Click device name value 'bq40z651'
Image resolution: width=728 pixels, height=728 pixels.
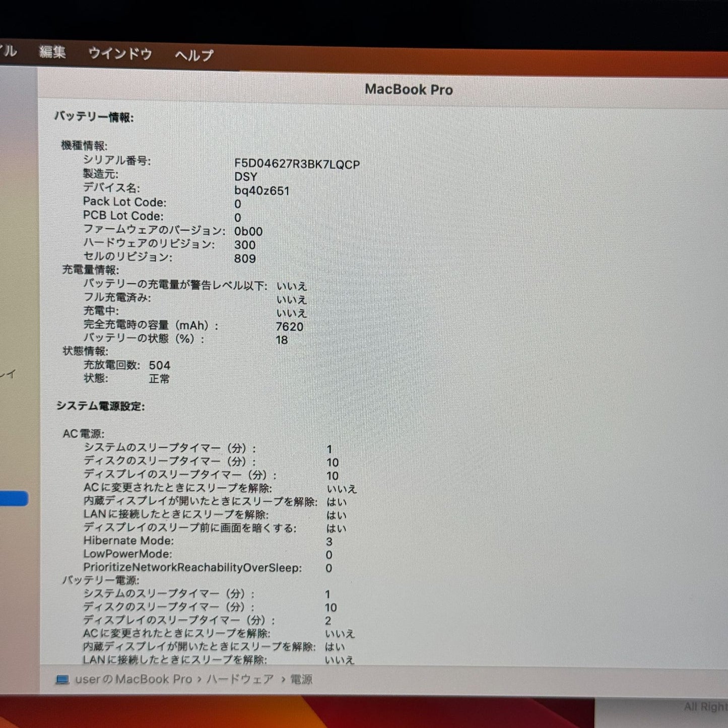(x=262, y=191)
